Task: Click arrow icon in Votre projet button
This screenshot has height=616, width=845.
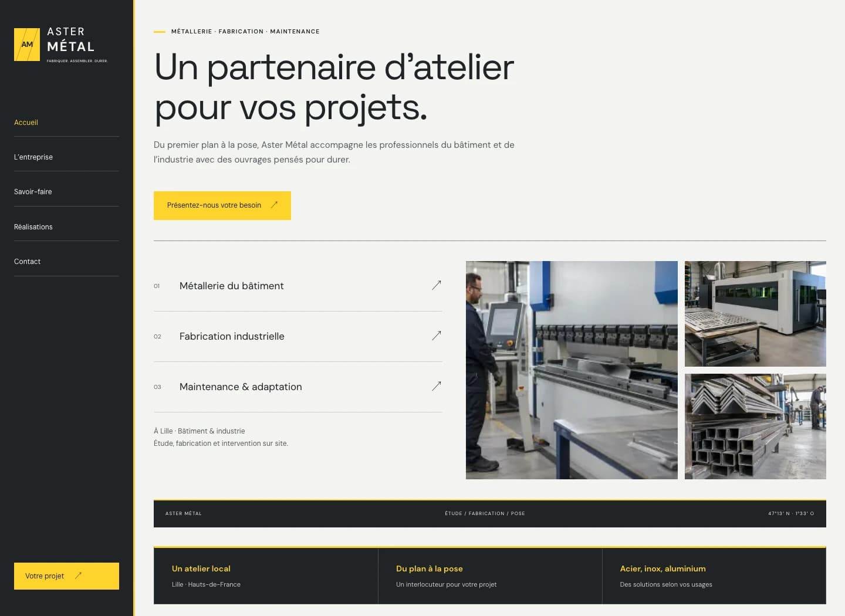Action: (x=78, y=576)
